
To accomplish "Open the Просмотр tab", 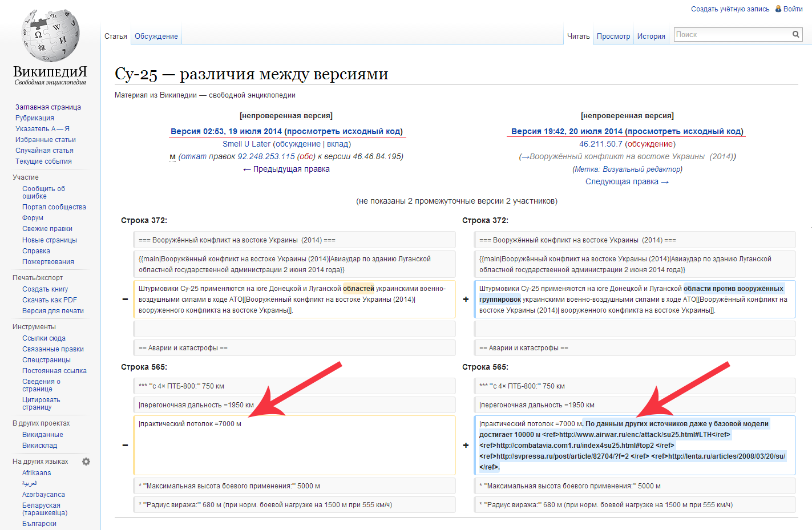I will [x=613, y=36].
